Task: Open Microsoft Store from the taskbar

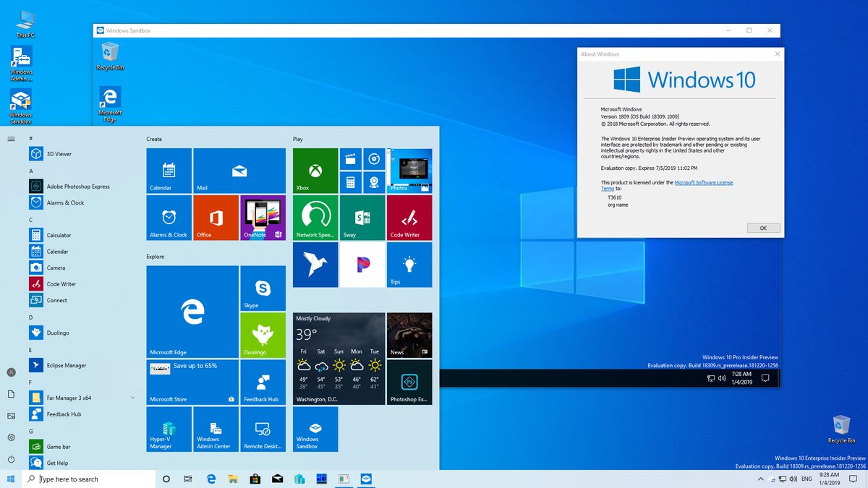Action: pos(255,479)
